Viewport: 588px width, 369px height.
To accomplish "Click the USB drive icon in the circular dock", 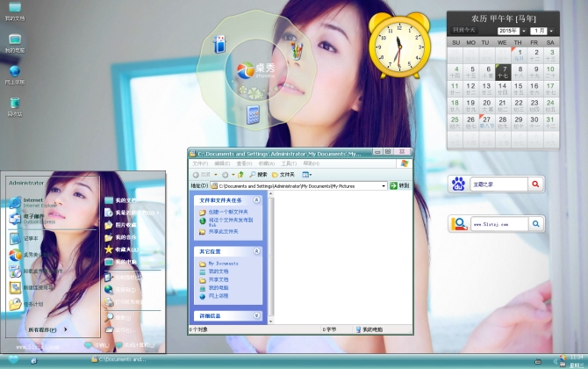I will pyautogui.click(x=219, y=44).
